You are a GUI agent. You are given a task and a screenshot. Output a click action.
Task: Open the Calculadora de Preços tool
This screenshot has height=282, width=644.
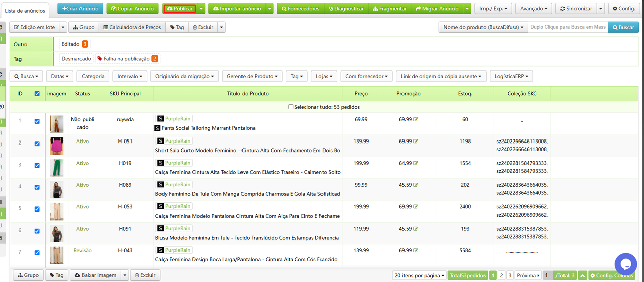pos(132,27)
